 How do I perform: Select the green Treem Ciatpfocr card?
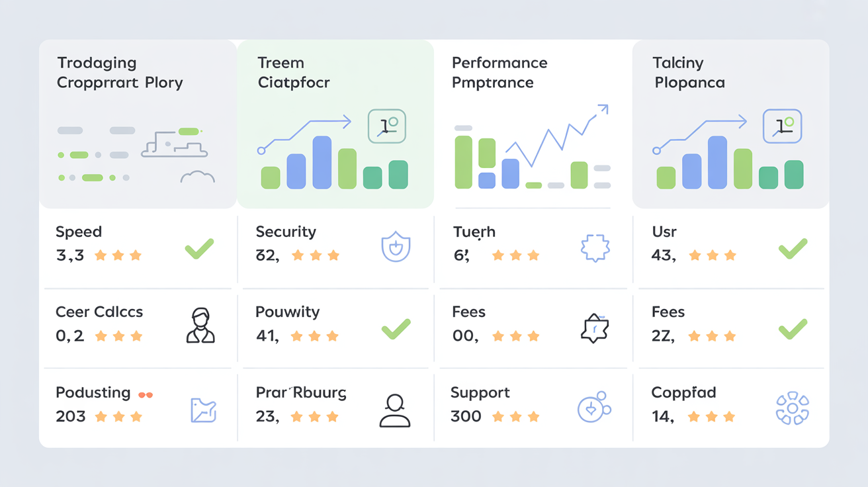tap(335, 124)
